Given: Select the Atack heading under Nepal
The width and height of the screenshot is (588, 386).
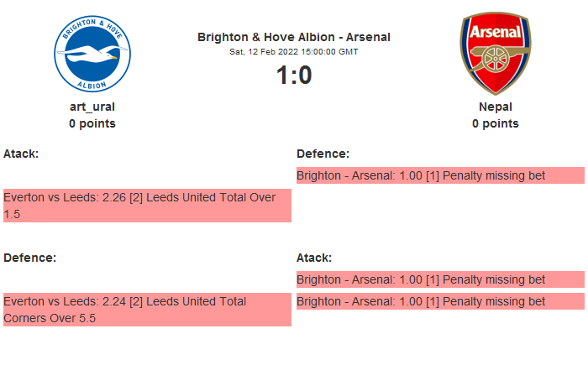Looking at the screenshot, I should pyautogui.click(x=314, y=258).
